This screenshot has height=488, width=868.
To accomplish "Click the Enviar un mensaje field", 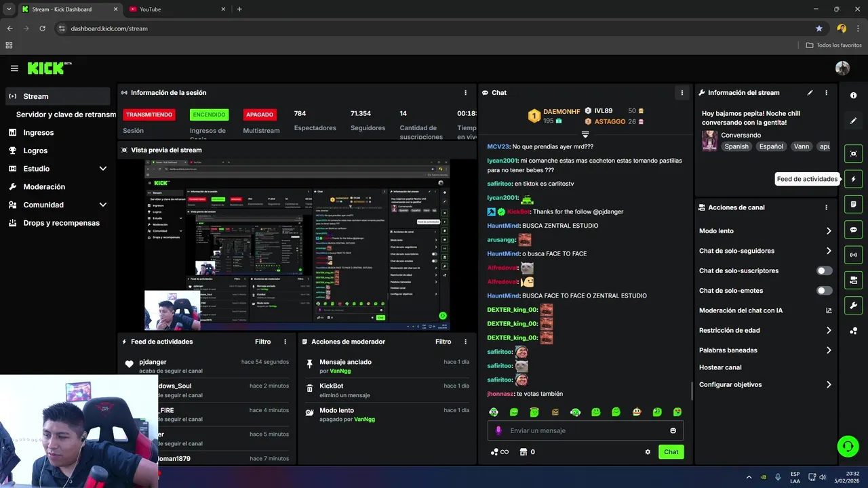I will click(x=585, y=430).
